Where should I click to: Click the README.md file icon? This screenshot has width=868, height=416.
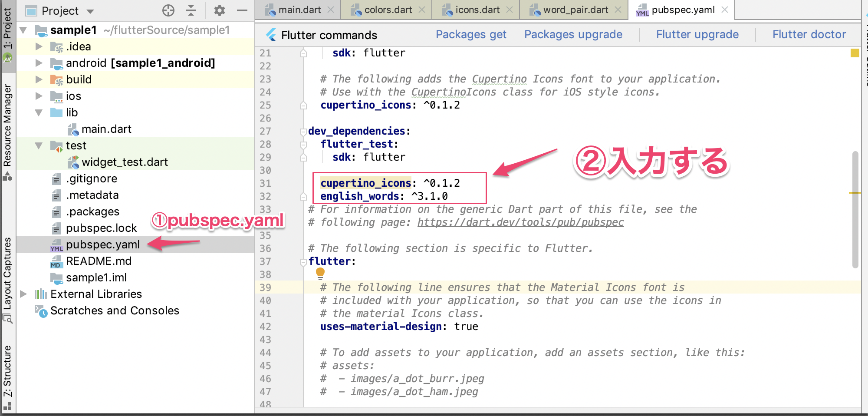(56, 262)
